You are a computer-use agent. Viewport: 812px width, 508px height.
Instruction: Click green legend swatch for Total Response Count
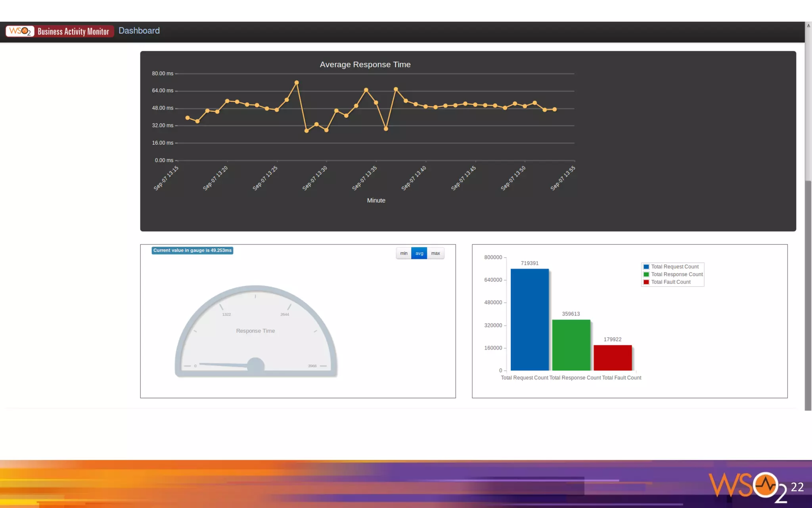click(646, 274)
